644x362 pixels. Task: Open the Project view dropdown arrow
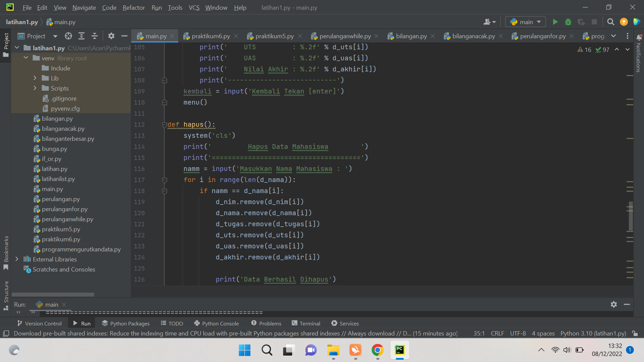click(x=55, y=36)
